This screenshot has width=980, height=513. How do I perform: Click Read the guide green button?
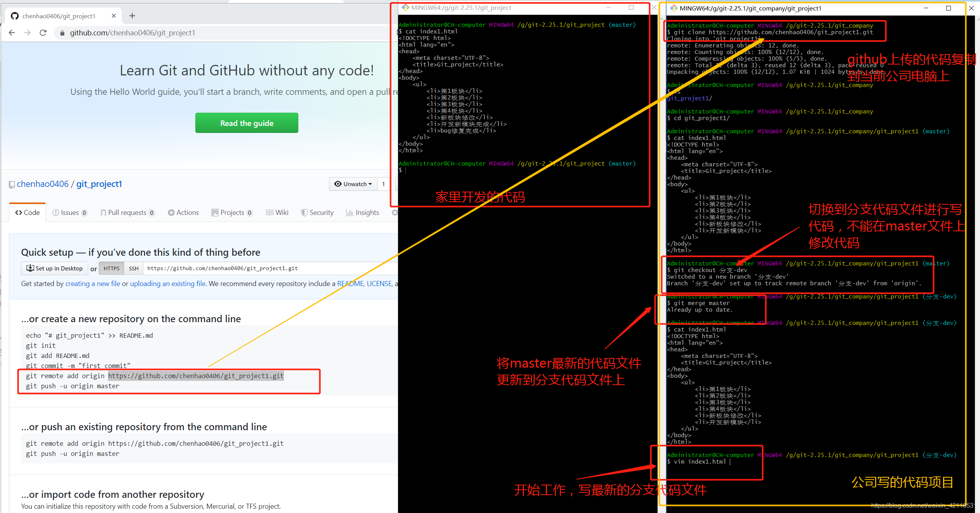(247, 122)
